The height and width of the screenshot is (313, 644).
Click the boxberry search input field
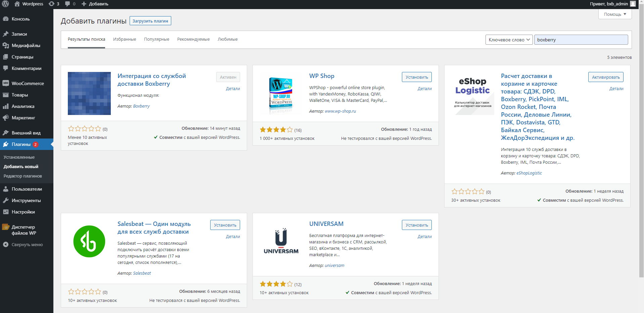coord(581,40)
